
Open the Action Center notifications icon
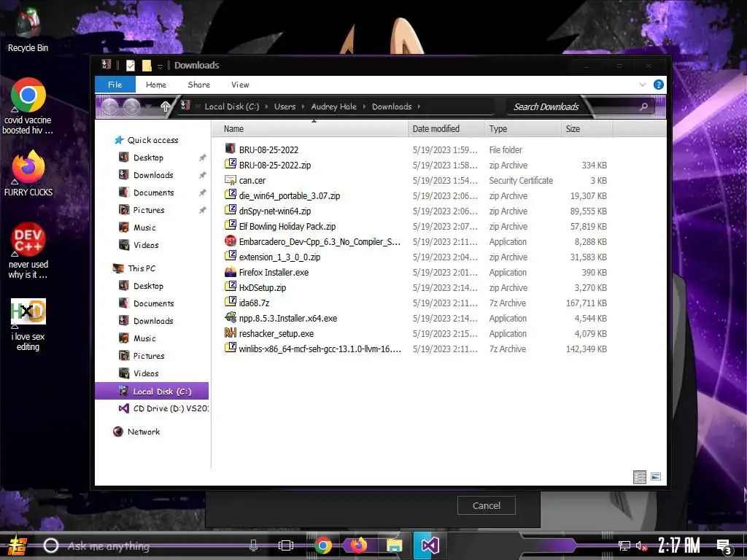(724, 546)
